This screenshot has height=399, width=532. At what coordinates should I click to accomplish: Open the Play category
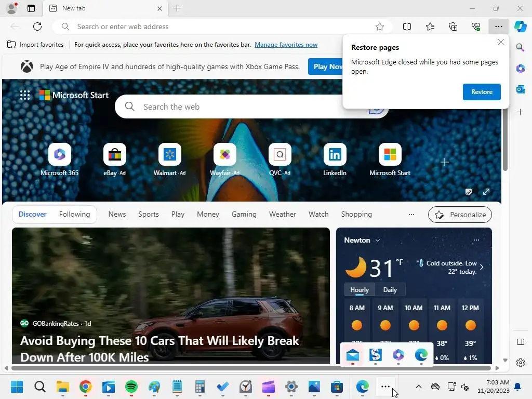[x=178, y=215]
